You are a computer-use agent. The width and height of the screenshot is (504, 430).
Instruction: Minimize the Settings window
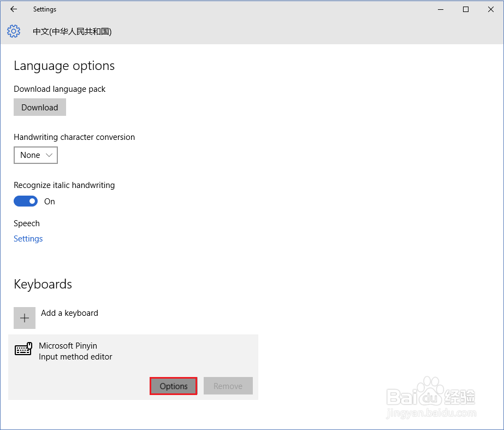tap(440, 9)
